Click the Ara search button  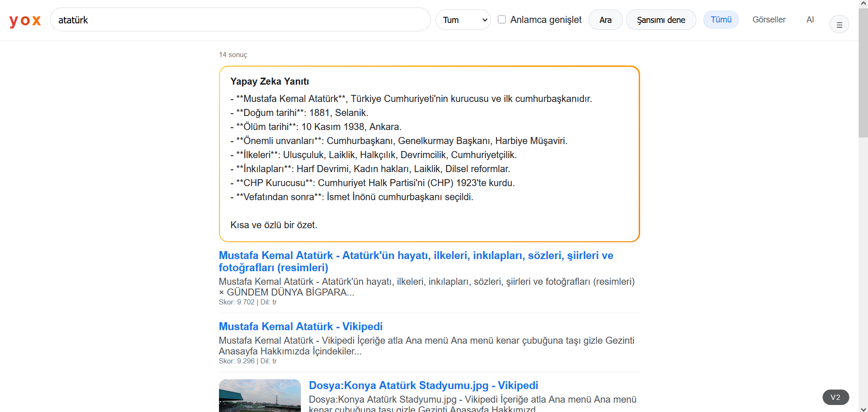[605, 20]
